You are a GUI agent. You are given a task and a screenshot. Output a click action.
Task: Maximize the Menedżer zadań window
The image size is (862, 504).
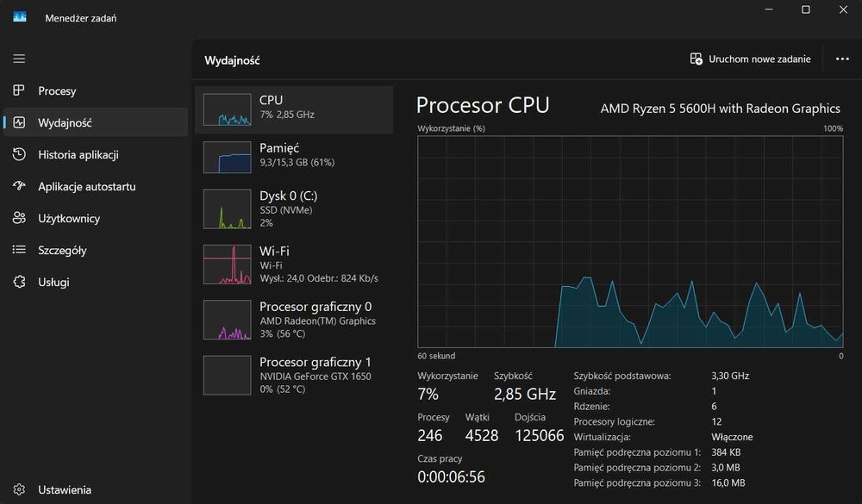coord(805,9)
